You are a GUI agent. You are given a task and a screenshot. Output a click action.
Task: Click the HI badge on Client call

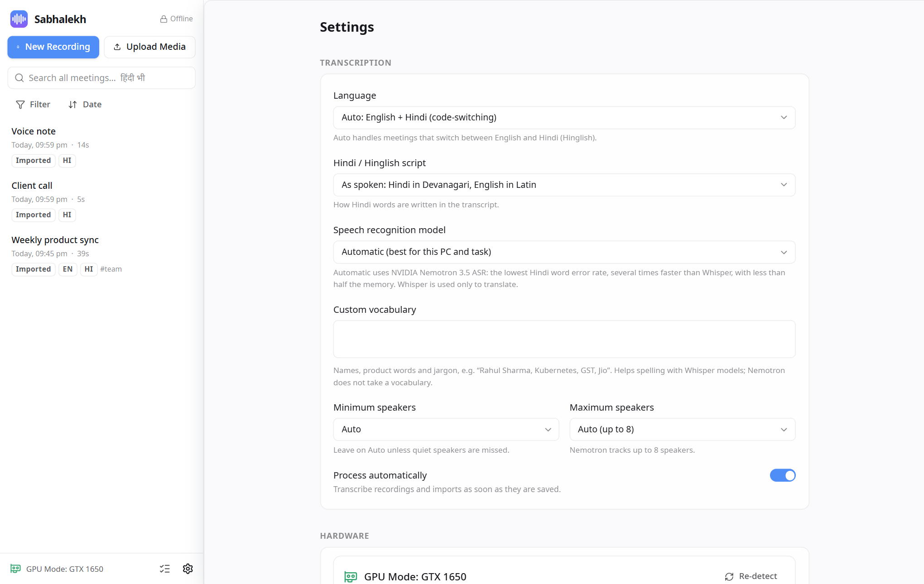[67, 215]
